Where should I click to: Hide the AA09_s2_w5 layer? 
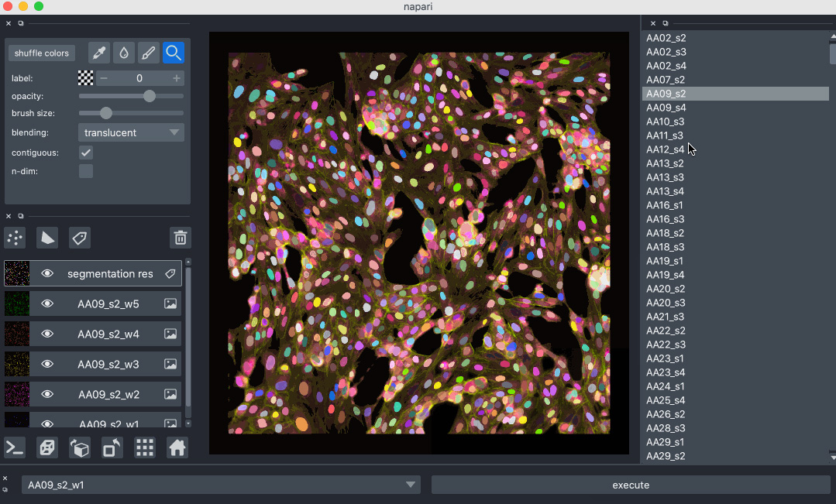[48, 303]
